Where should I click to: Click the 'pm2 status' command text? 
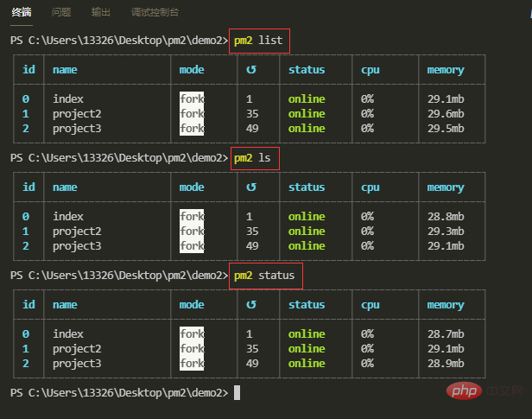[264, 275]
